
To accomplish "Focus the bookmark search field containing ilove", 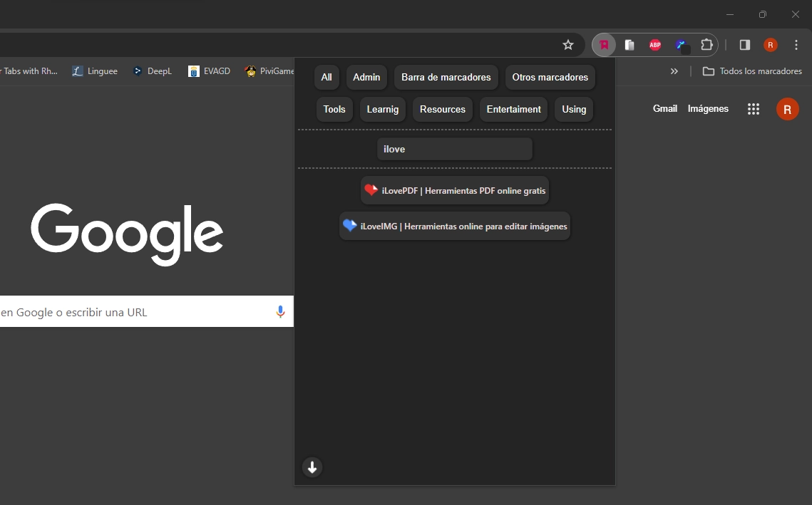I will tap(455, 149).
